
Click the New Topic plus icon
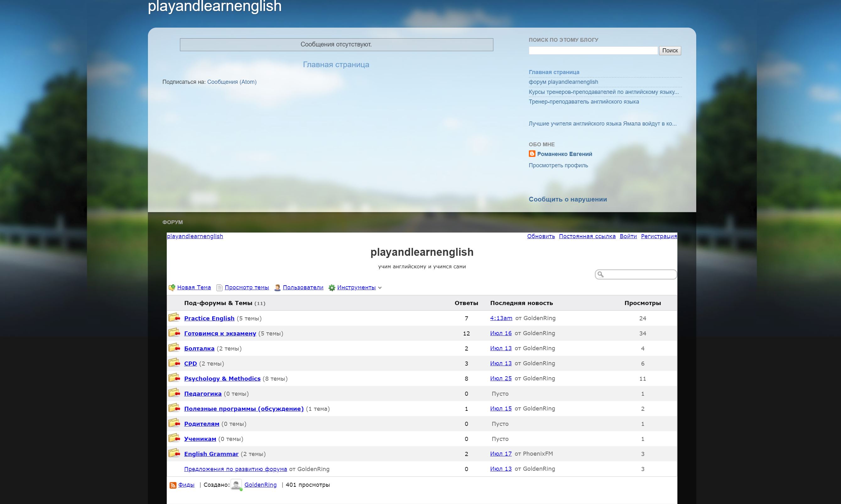coord(172,288)
